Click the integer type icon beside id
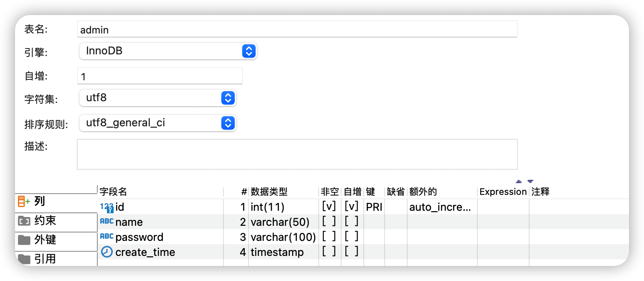The image size is (644, 281). point(105,206)
